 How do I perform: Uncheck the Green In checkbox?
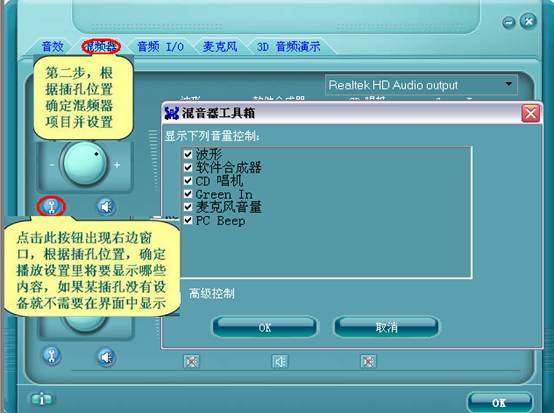188,194
